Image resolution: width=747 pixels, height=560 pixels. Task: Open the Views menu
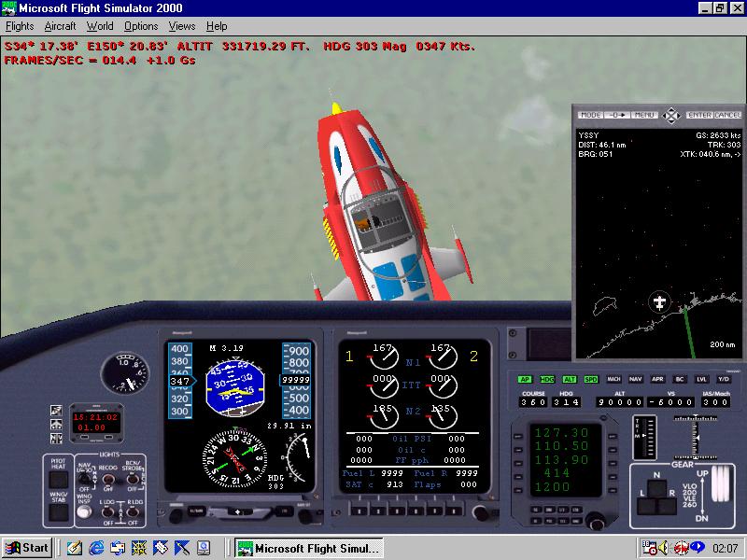coord(181,26)
